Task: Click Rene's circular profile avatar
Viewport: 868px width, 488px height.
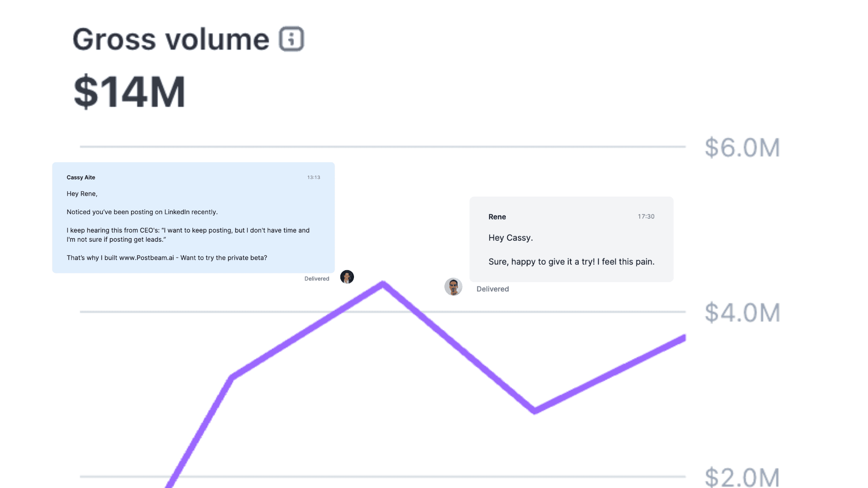Action: click(x=453, y=286)
